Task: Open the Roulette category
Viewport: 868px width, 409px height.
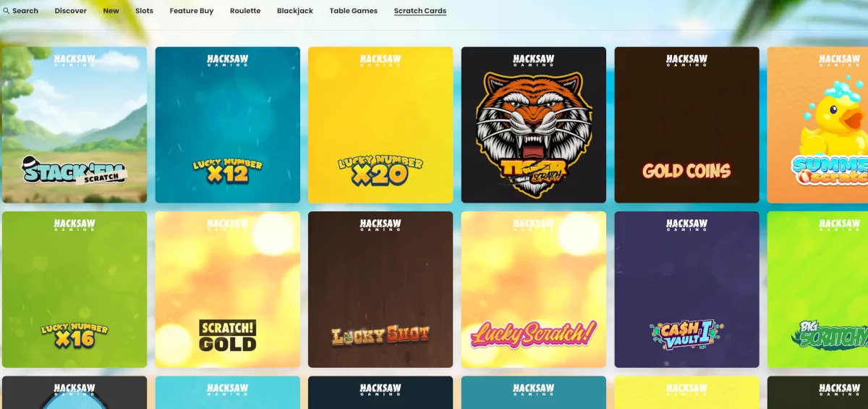Action: 245,11
